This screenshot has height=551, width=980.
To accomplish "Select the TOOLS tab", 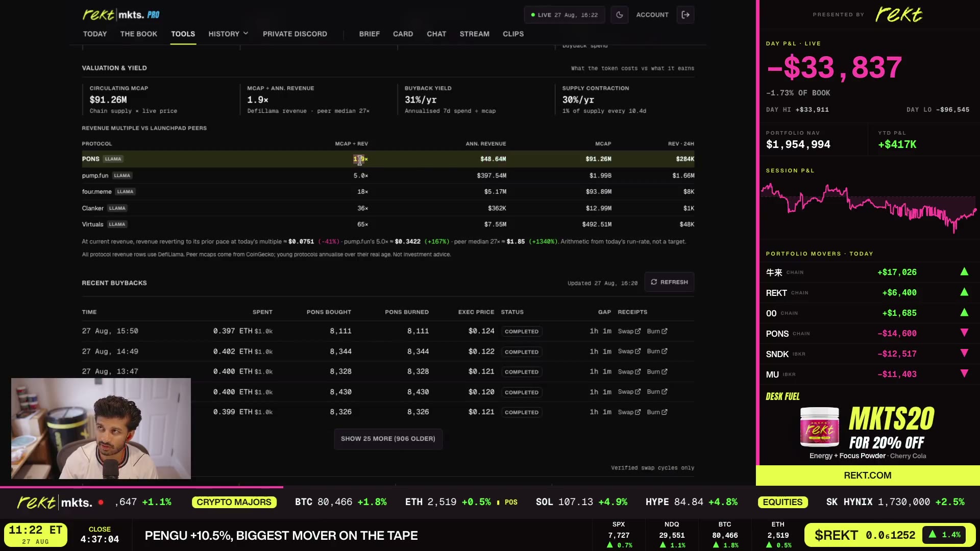I will [183, 34].
